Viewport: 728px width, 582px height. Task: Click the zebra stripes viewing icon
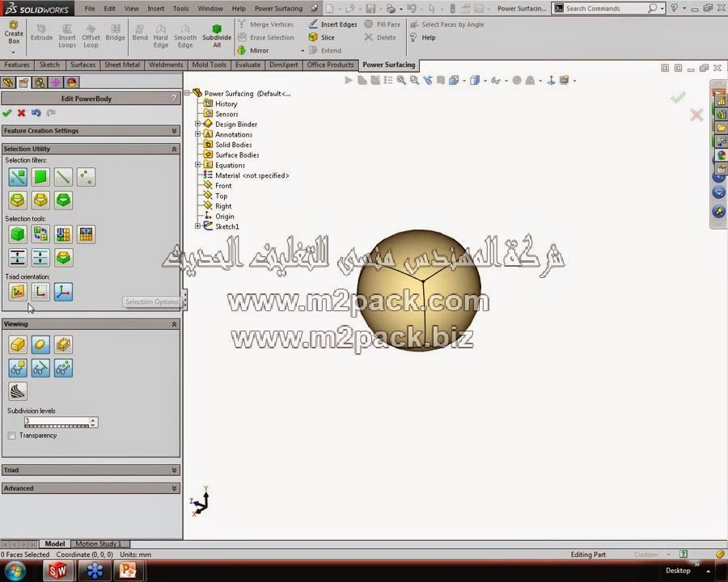click(x=18, y=390)
